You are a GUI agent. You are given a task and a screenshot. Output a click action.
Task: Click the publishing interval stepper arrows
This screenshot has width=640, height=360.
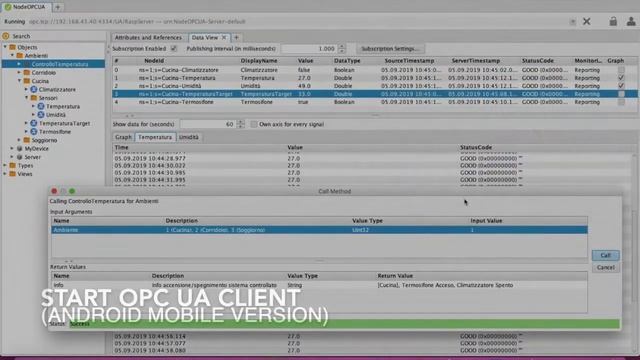coord(342,49)
